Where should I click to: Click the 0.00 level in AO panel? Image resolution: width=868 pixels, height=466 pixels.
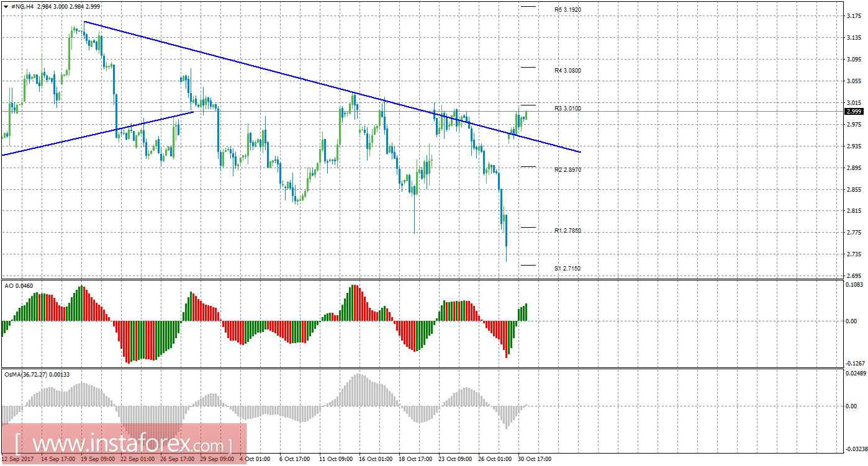(851, 321)
